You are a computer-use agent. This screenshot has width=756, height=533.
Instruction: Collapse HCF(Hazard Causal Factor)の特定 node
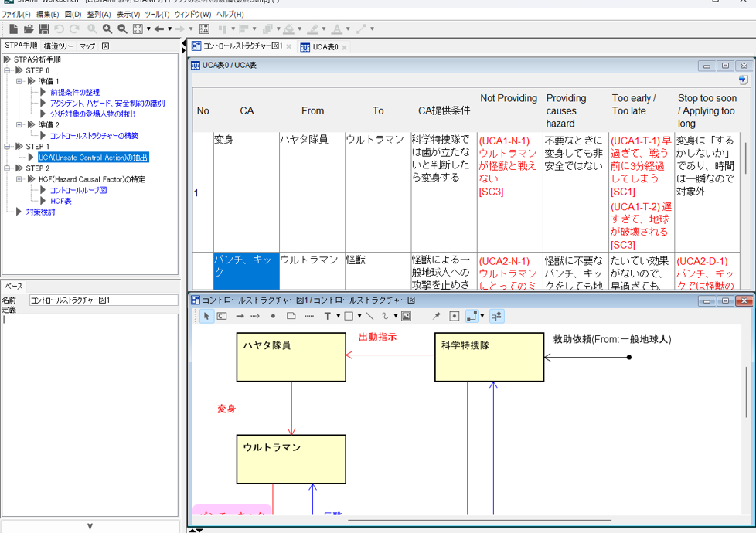point(20,178)
